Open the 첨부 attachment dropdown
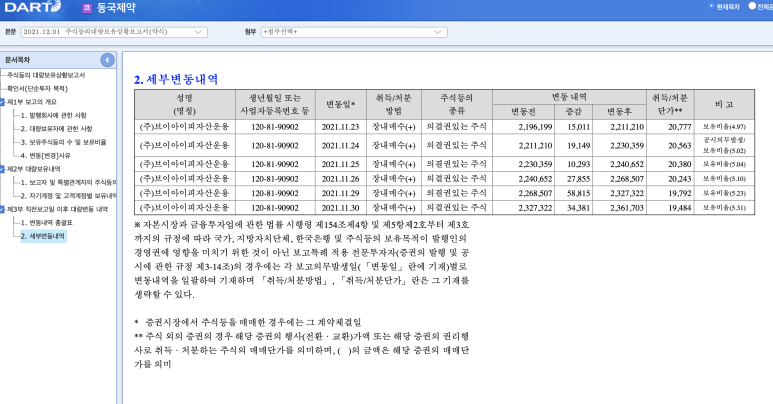The width and height of the screenshot is (773, 404). tap(354, 32)
